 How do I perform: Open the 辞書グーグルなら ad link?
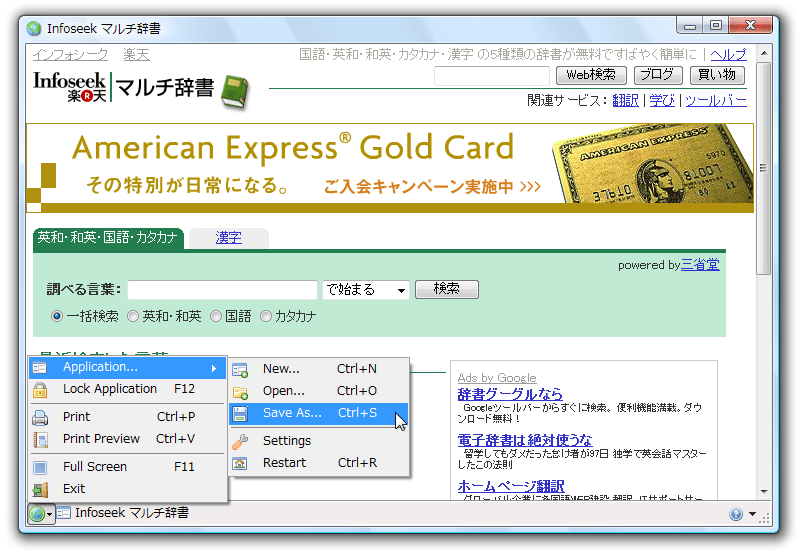(x=510, y=394)
